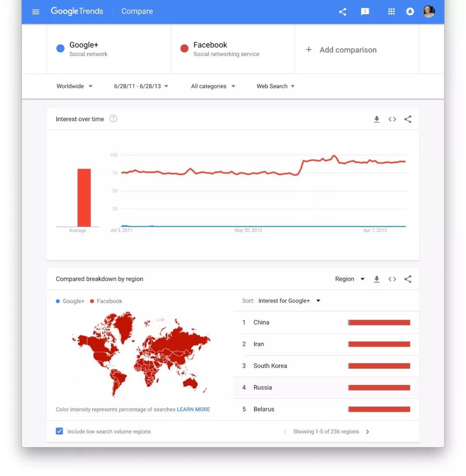Download the region breakdown data
This screenshot has width=466, height=476.
(377, 279)
